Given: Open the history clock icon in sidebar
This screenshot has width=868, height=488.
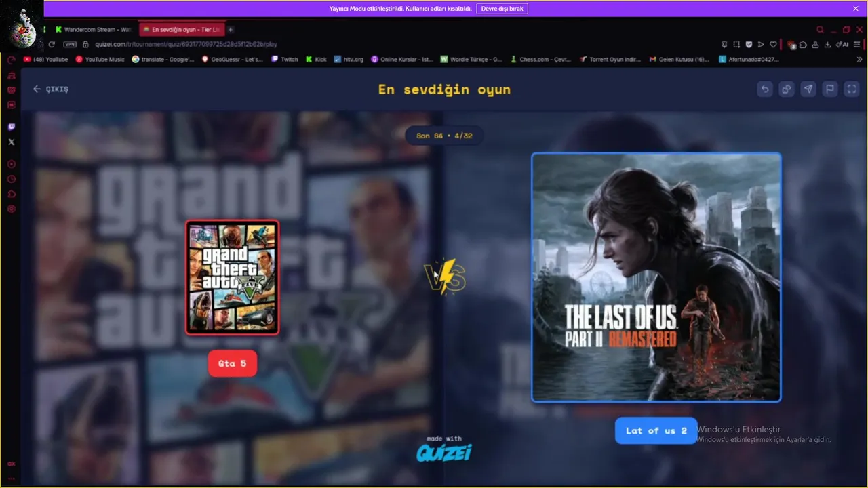Looking at the screenshot, I should tap(11, 179).
